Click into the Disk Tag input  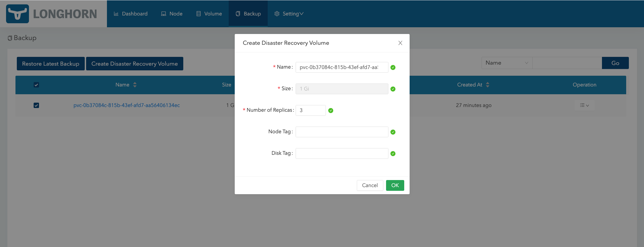pyautogui.click(x=342, y=153)
